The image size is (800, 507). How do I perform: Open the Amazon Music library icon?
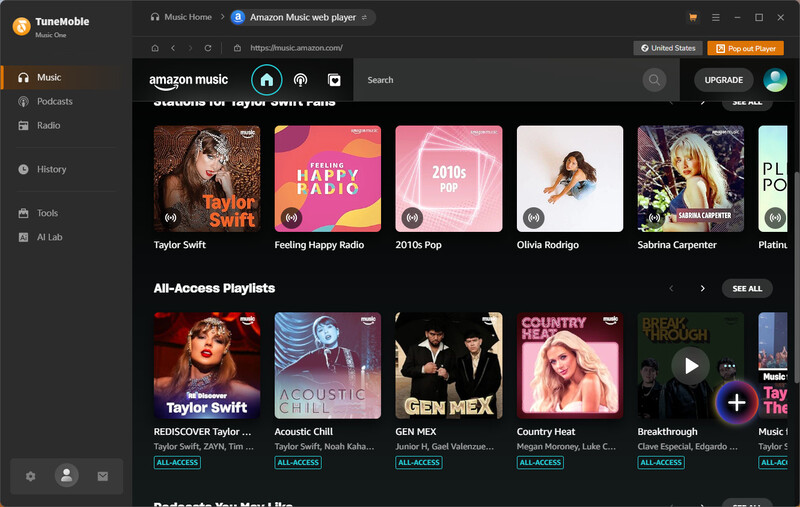[334, 80]
